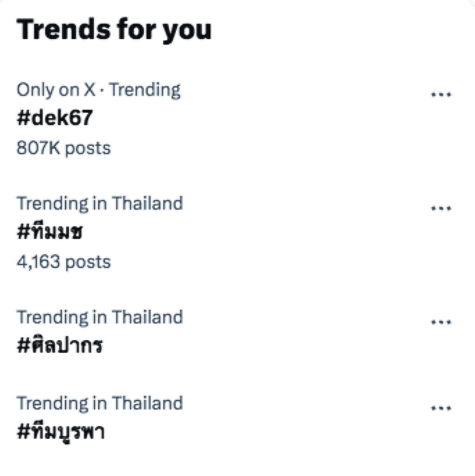This screenshot has height=476, width=475.
Task: Click blank space right of #ศิลปากร hashtag
Action: pos(260,345)
